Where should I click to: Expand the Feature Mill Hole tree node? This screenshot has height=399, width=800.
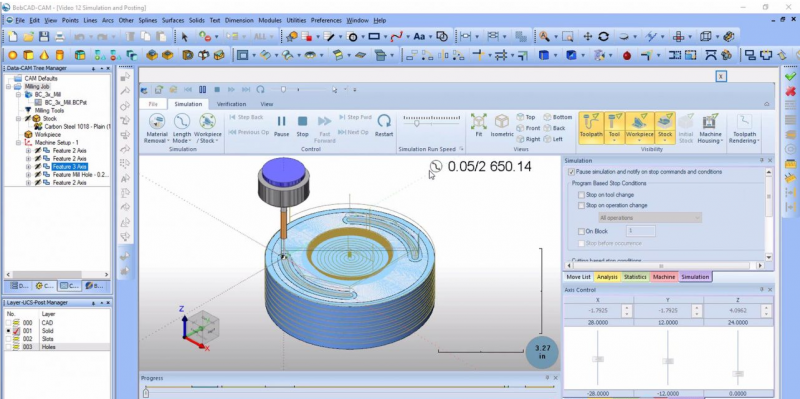[29, 174]
